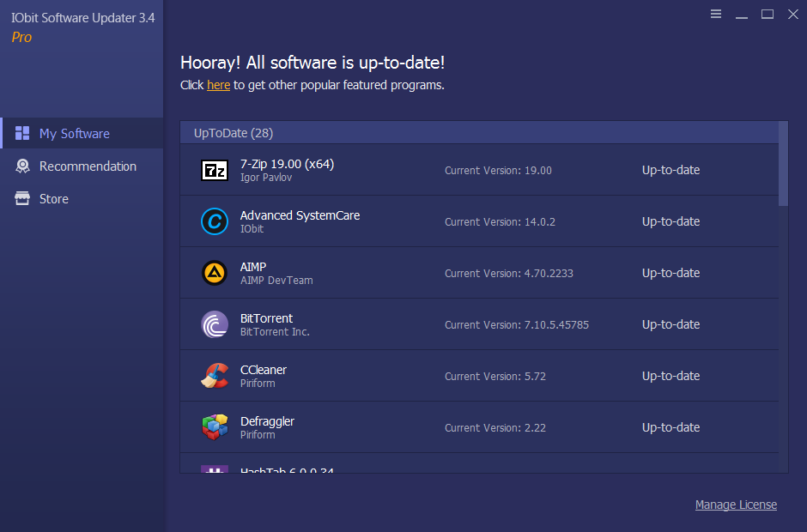
Task: Click Up-to-date status for AIMP
Action: pos(670,273)
